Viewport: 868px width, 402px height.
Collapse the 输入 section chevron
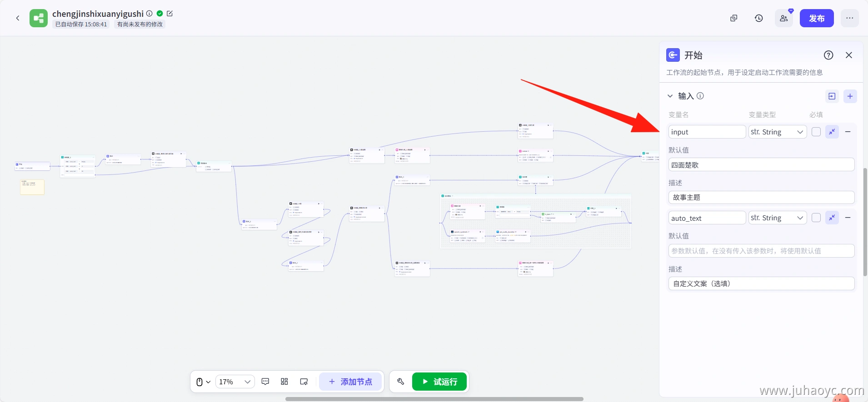point(670,96)
